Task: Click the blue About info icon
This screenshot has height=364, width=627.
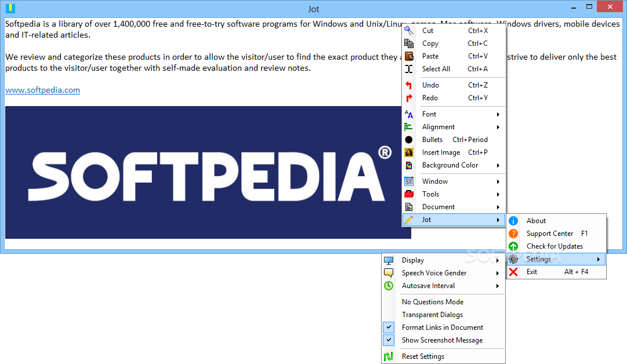Action: 513,221
